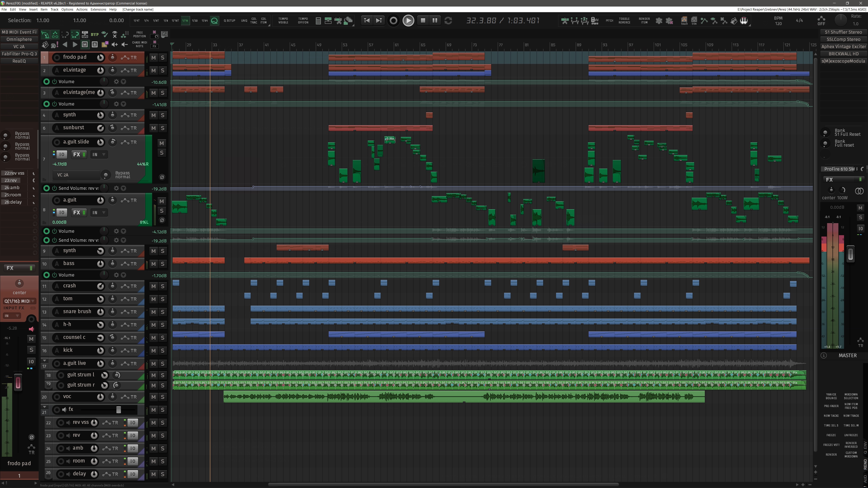
Task: Open the FabFilter Pro-Q 3 plugin
Action: 19,54
